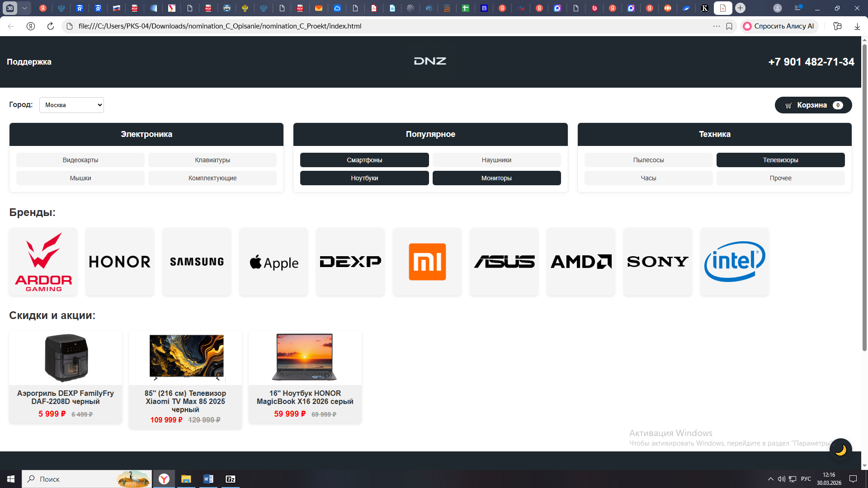The image size is (868, 488).
Task: Enable the Наушники category filter
Action: pyautogui.click(x=496, y=160)
